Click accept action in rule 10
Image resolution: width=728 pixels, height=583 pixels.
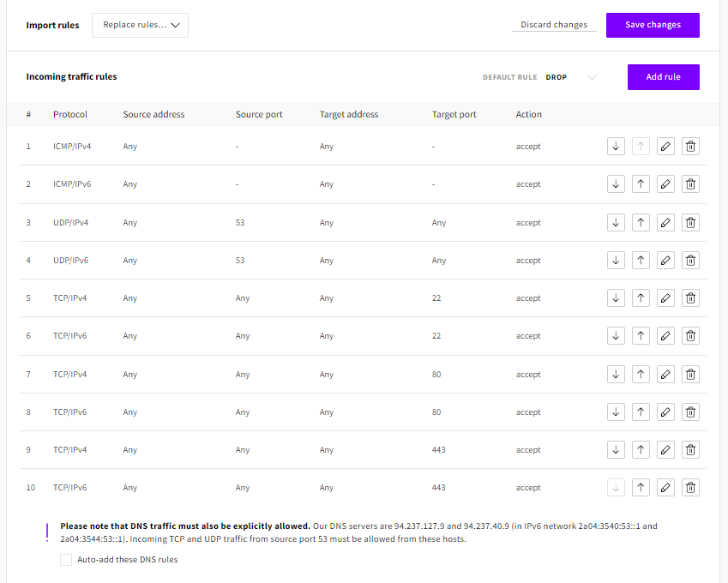point(528,487)
